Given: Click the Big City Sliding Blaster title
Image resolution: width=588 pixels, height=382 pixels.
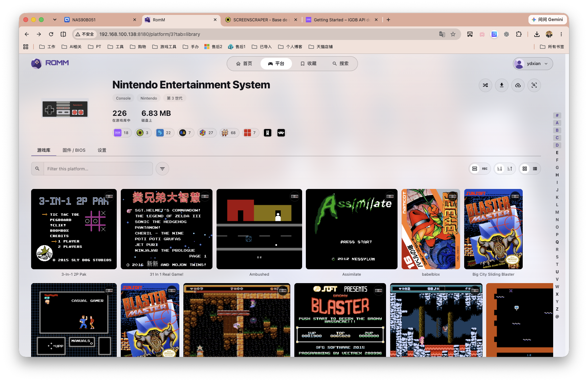Looking at the screenshot, I should (x=493, y=274).
